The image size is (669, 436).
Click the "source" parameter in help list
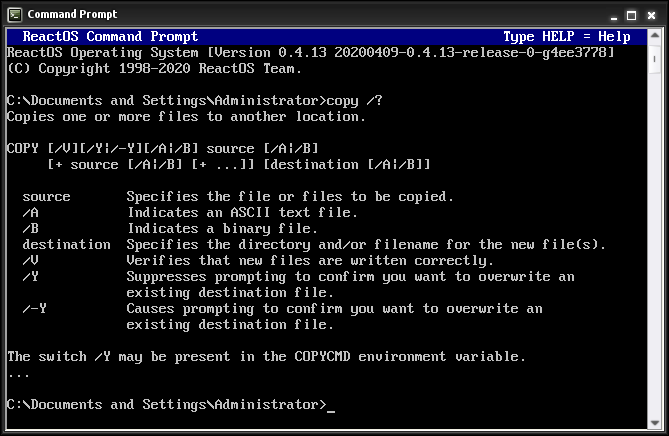click(47, 196)
